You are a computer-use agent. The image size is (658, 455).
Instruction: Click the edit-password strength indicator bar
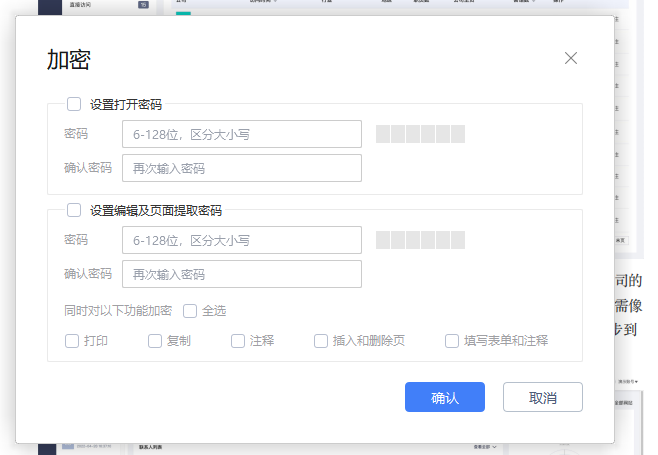(x=420, y=240)
